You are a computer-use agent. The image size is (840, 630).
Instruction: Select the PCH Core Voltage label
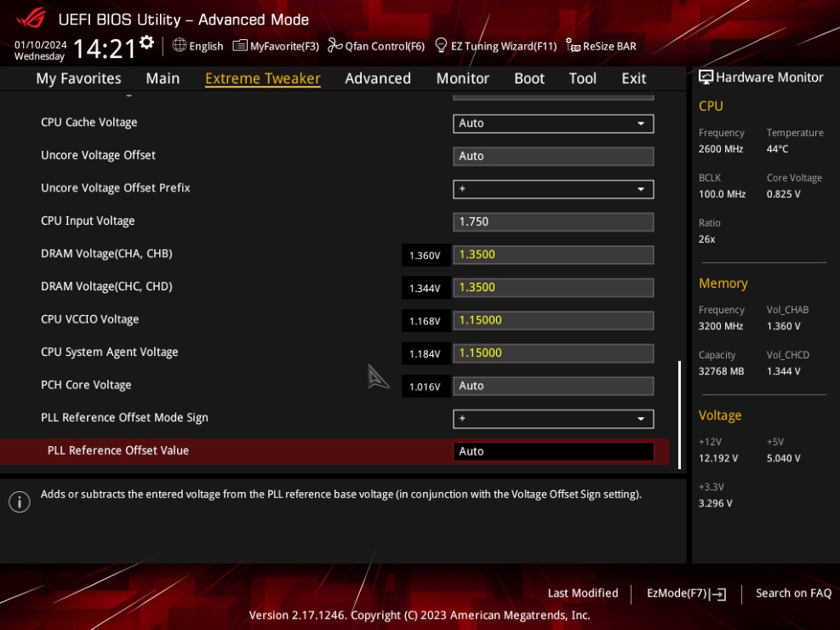[x=86, y=385]
